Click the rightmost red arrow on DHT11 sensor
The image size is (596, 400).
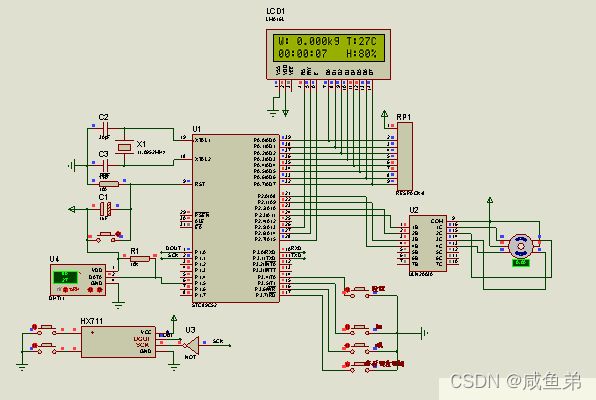pyautogui.click(x=100, y=290)
